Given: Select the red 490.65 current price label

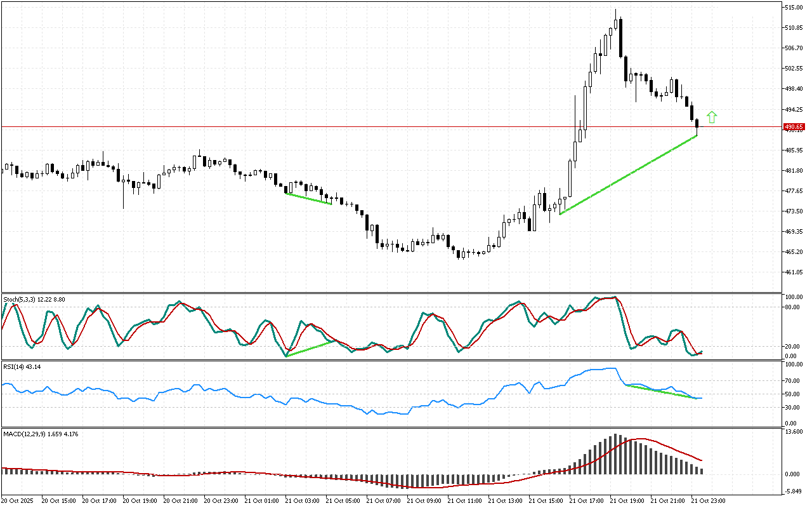Looking at the screenshot, I should point(794,127).
